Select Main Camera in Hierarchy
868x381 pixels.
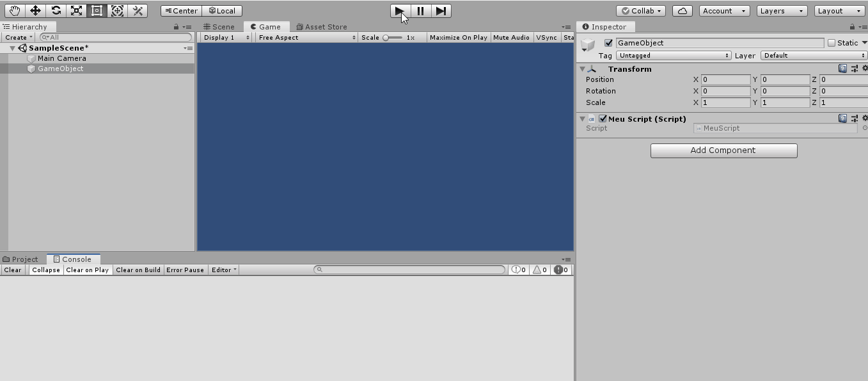point(61,58)
